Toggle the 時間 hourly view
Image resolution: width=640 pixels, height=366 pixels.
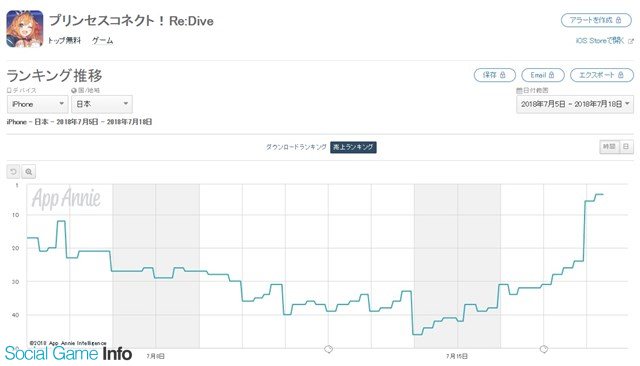(609, 146)
